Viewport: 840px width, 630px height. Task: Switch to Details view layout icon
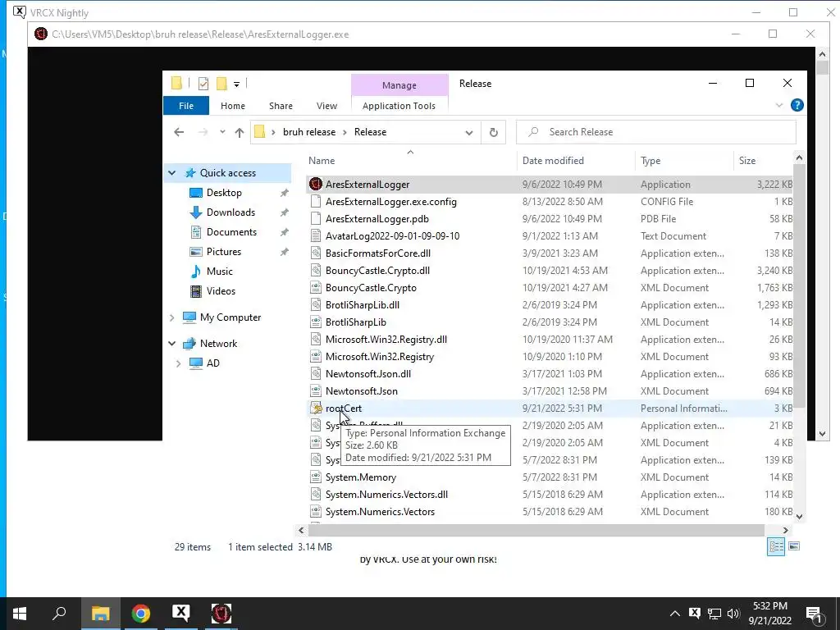pyautogui.click(x=776, y=546)
